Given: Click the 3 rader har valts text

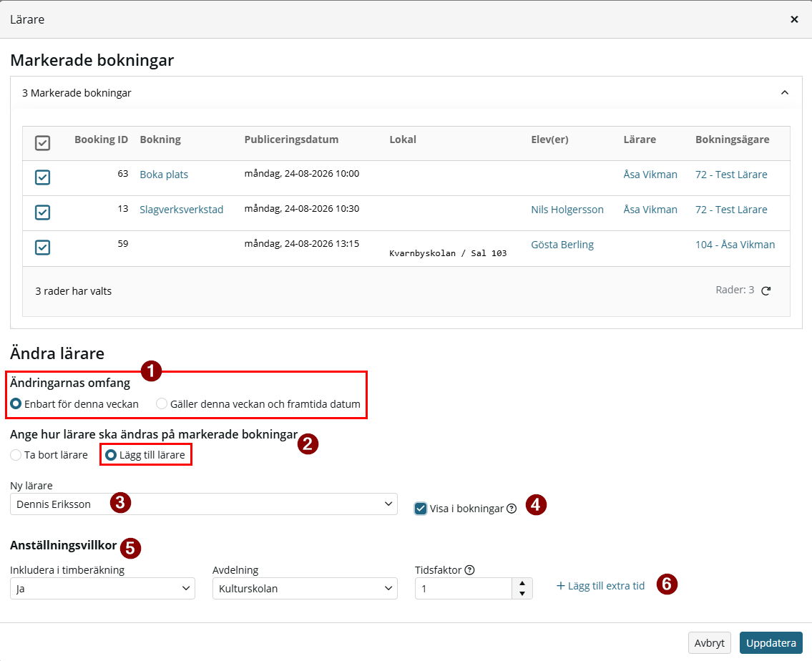Looking at the screenshot, I should click(x=74, y=291).
